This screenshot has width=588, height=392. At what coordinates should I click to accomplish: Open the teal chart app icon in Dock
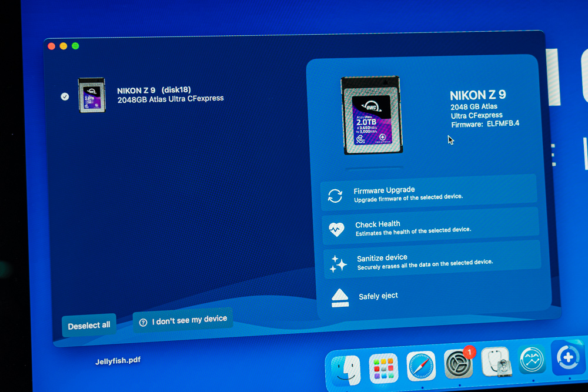pos(532,360)
